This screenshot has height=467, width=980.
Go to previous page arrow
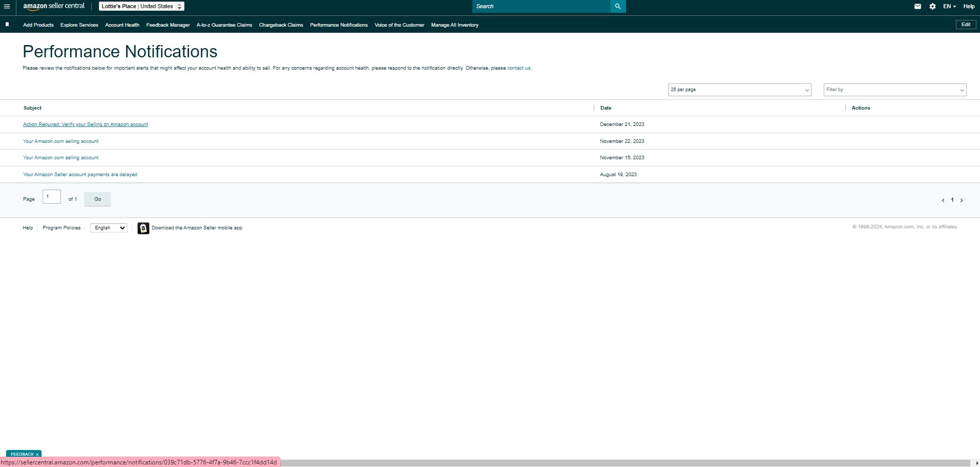(x=943, y=200)
